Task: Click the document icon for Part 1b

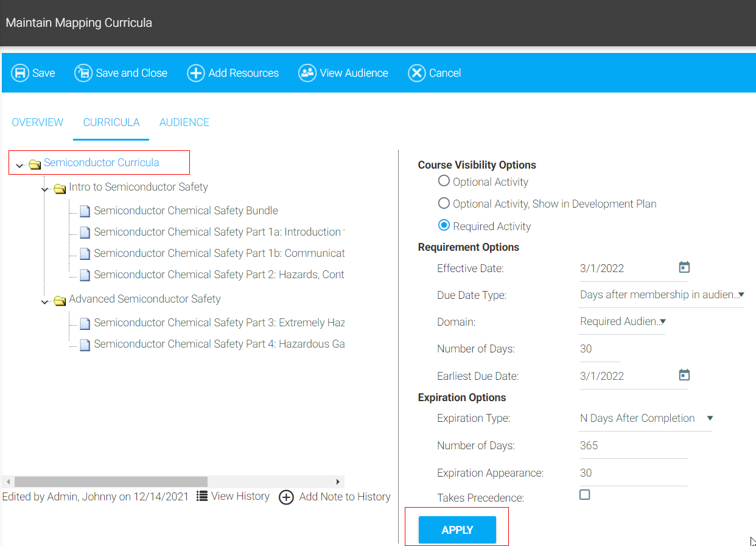Action: (85, 254)
